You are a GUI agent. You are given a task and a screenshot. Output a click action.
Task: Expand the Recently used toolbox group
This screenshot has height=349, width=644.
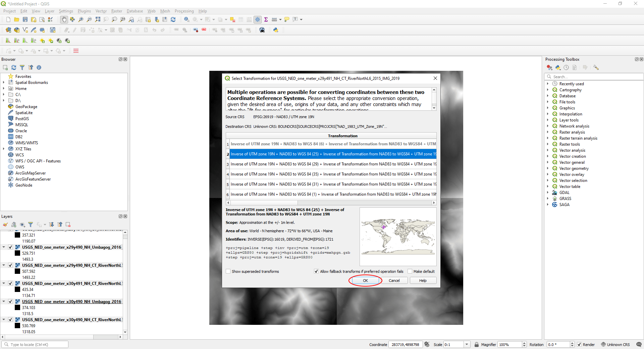[x=548, y=84]
